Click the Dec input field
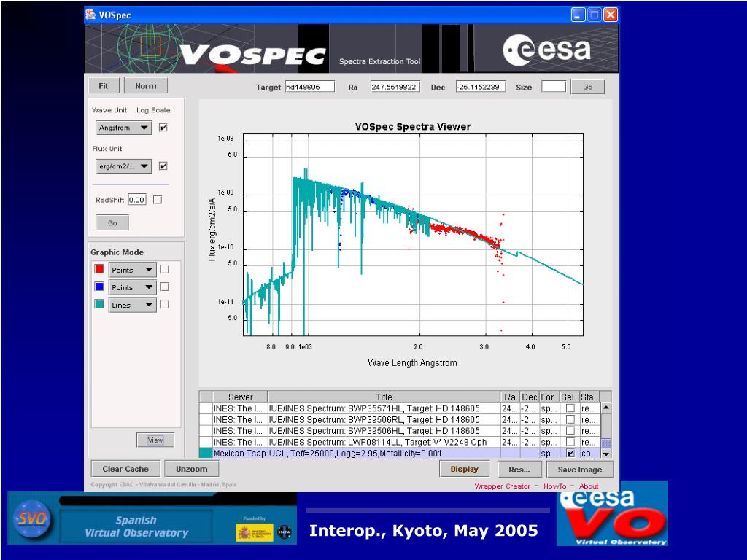 coord(480,87)
